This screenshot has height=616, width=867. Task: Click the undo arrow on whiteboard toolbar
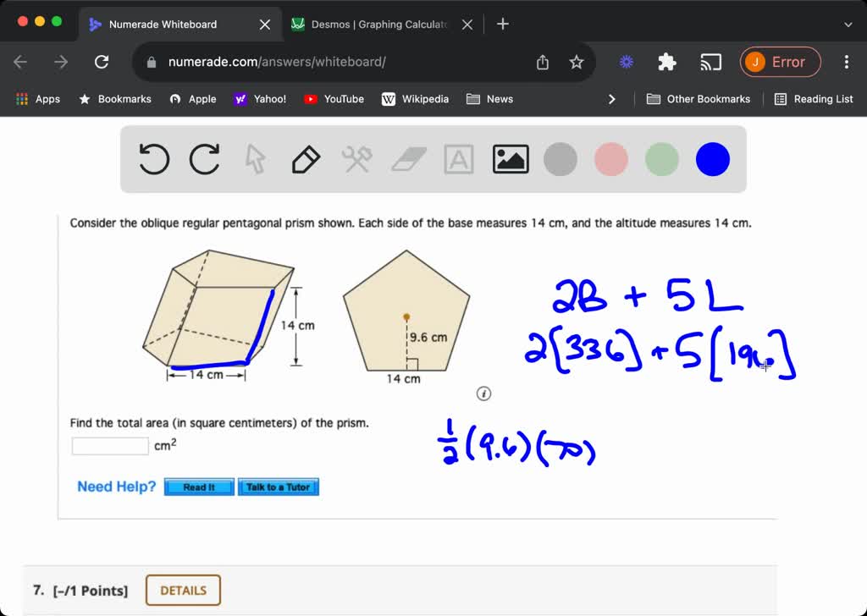click(154, 159)
